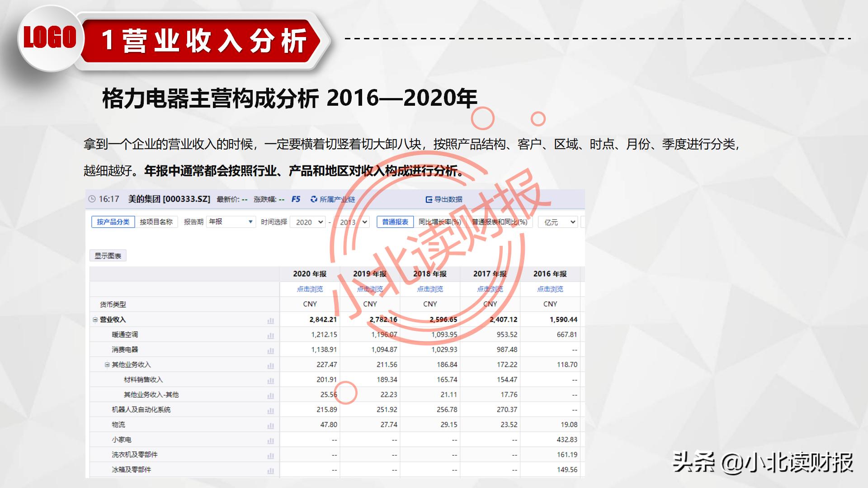Click the chart icon on the 物流 row
The height and width of the screenshot is (488, 868).
(x=270, y=425)
